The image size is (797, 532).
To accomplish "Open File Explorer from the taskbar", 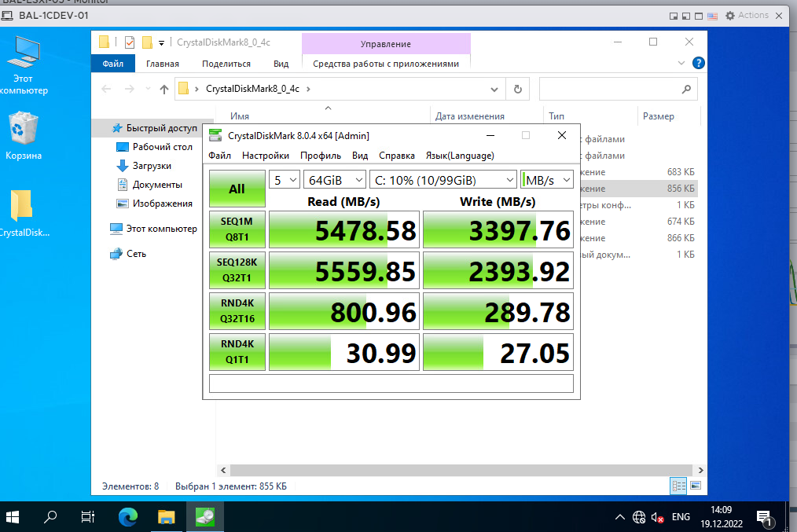I will click(166, 517).
